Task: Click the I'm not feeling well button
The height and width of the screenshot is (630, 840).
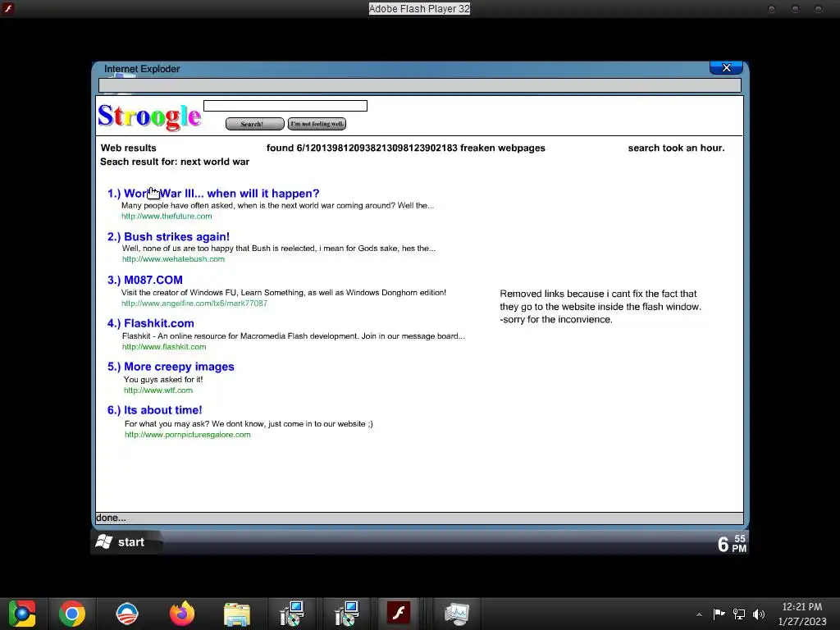Action: point(317,124)
